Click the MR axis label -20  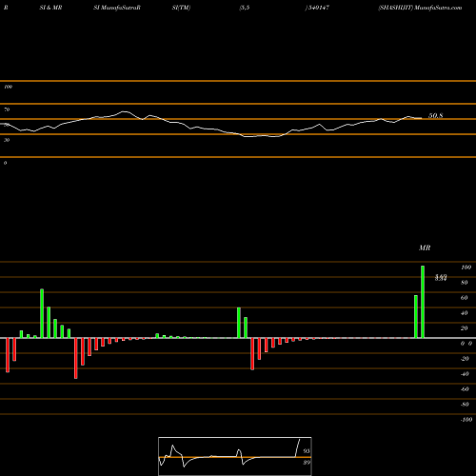point(465,359)
